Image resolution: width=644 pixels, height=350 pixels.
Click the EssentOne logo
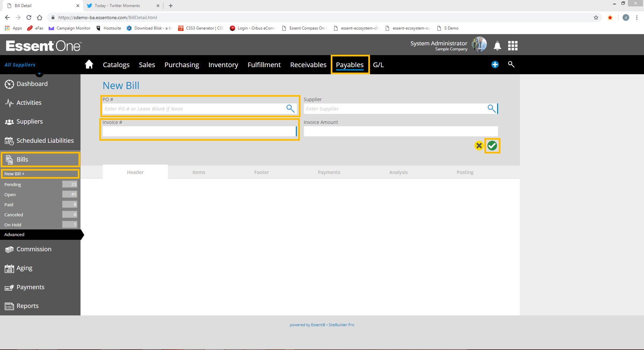(44, 46)
